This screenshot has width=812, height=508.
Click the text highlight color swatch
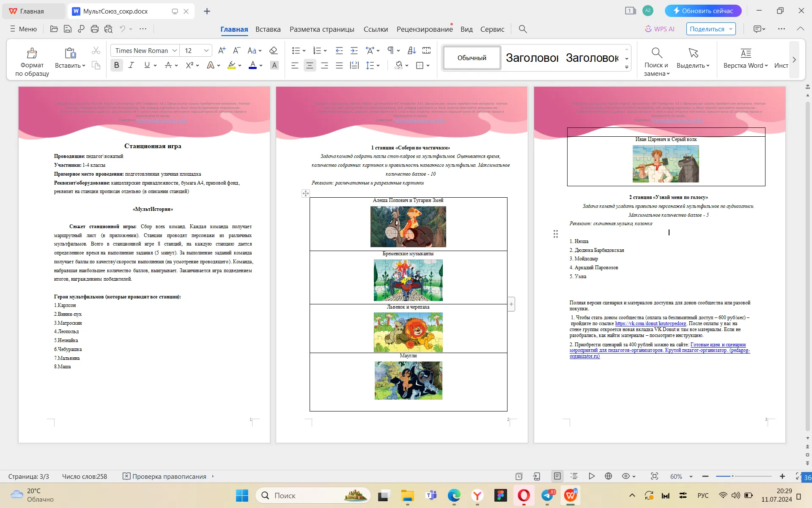[x=231, y=65]
